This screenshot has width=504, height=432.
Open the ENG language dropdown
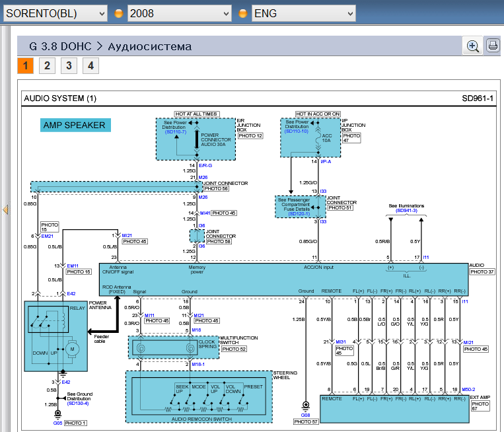point(303,13)
